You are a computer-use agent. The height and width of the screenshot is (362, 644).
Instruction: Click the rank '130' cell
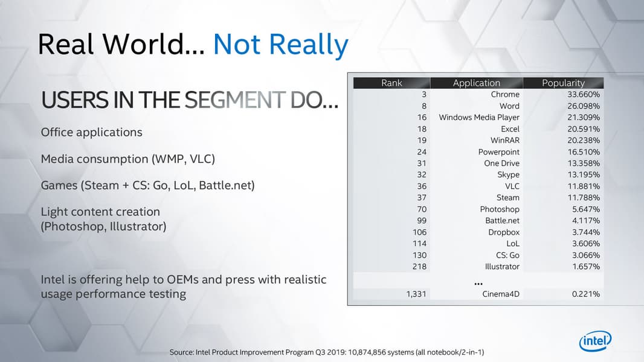419,255
